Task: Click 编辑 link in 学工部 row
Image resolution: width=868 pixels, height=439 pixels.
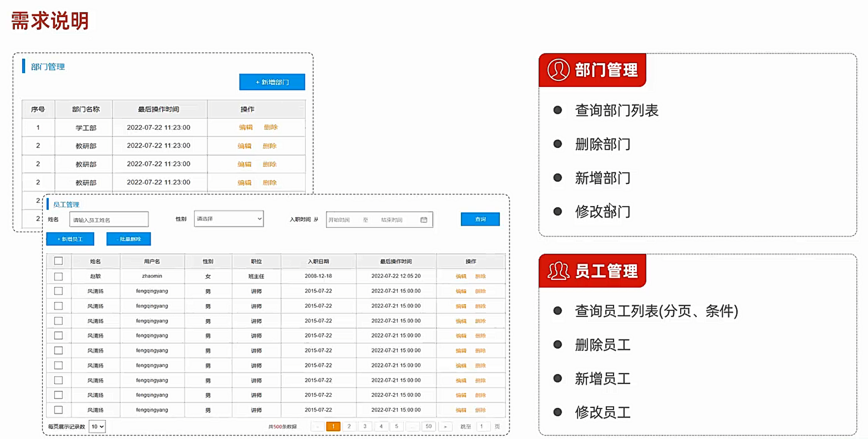Action: 246,127
